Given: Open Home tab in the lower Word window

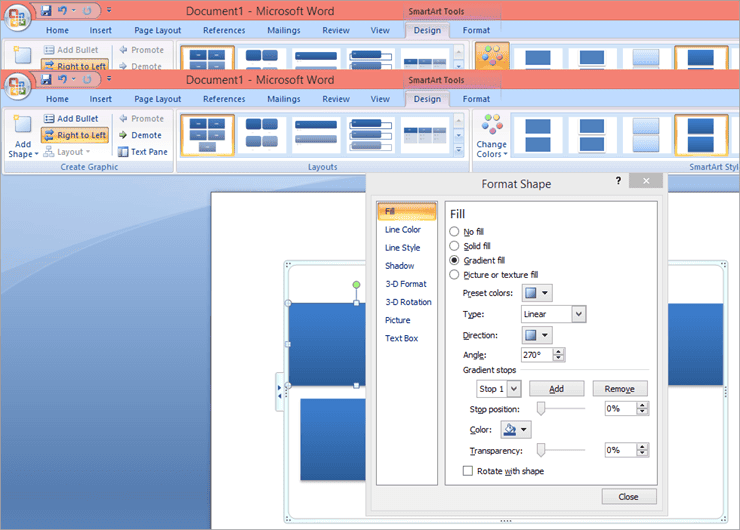Looking at the screenshot, I should click(x=57, y=99).
